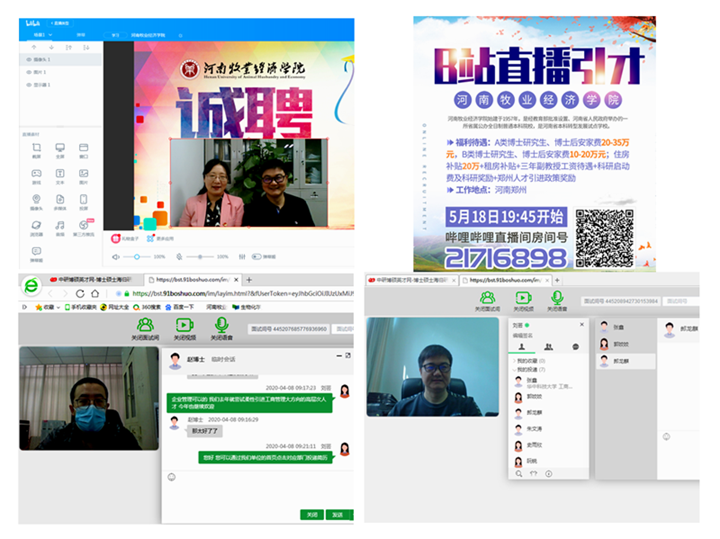This screenshot has height=539, width=720.
Task: Open the audio mixer settings icon
Action: [242, 257]
